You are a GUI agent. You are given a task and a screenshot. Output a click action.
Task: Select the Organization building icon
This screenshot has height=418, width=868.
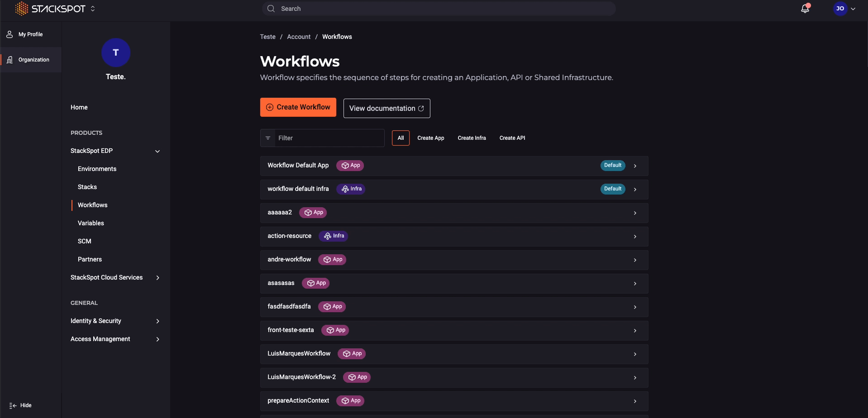coord(9,59)
